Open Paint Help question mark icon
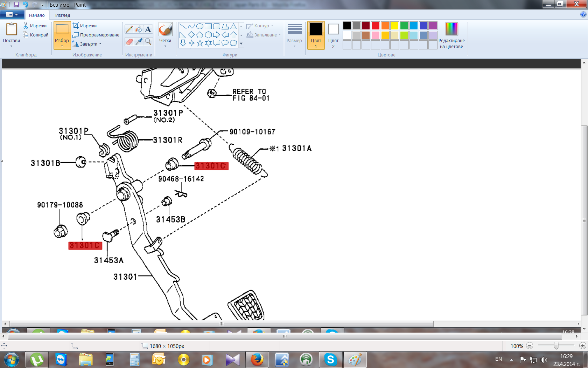 click(x=583, y=14)
